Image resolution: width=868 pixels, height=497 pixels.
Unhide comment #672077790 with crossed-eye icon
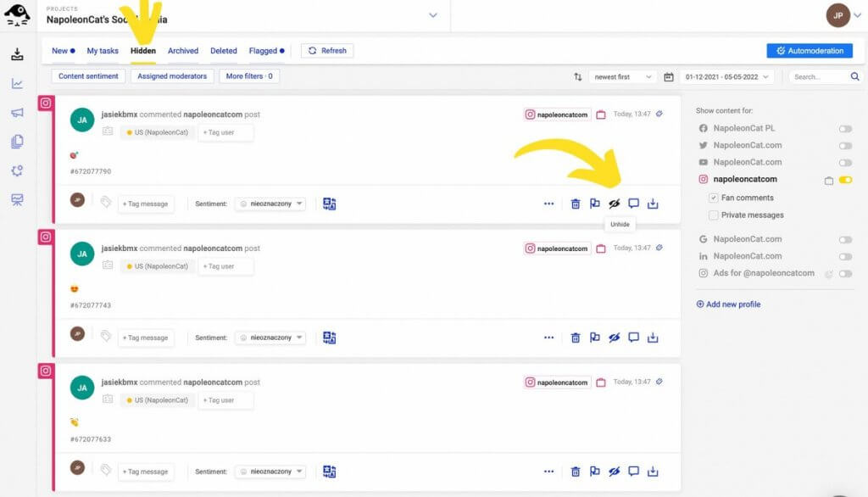614,204
